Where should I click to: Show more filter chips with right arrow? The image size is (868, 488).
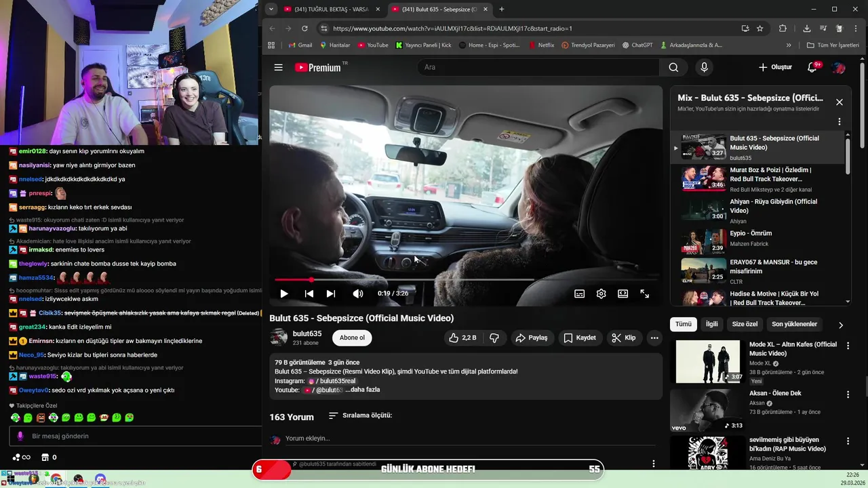coord(841,325)
